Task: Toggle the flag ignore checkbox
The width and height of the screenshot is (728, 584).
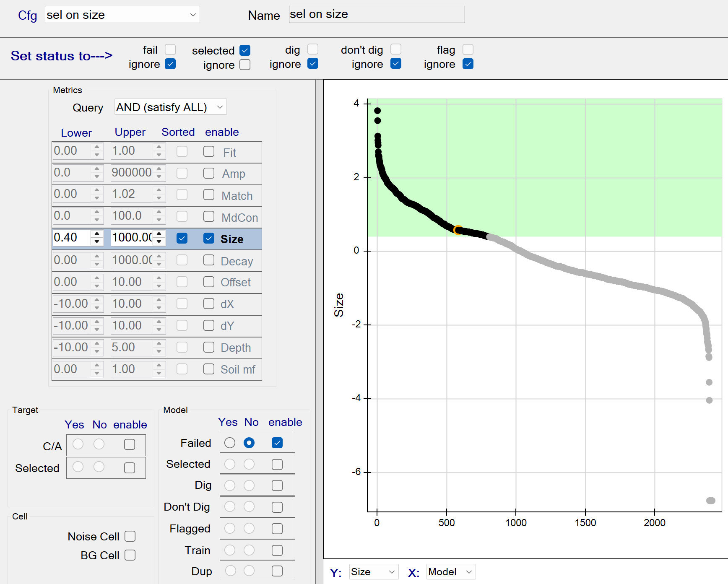Action: coord(468,64)
